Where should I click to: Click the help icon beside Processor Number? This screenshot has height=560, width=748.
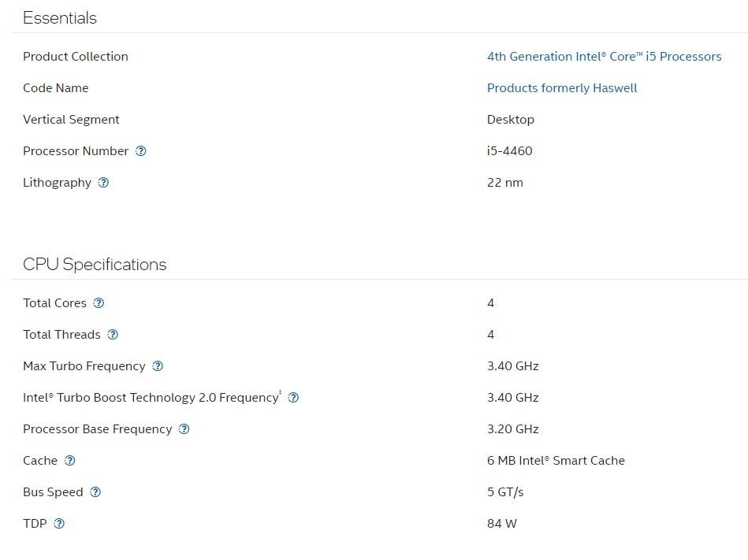[x=140, y=151]
